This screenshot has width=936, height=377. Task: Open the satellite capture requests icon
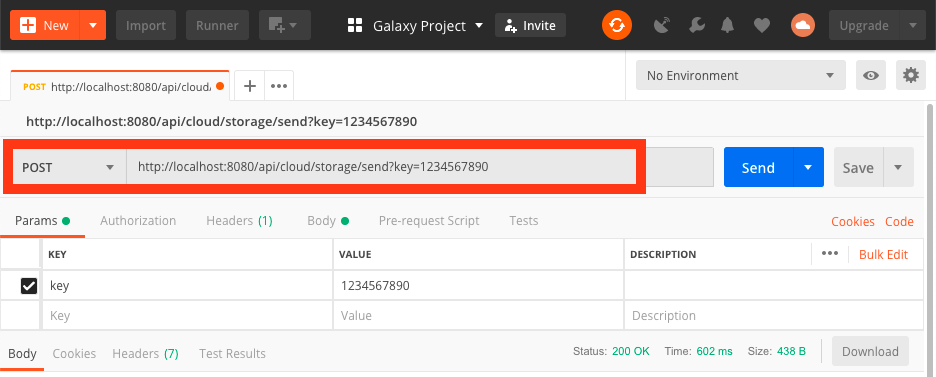click(x=662, y=26)
